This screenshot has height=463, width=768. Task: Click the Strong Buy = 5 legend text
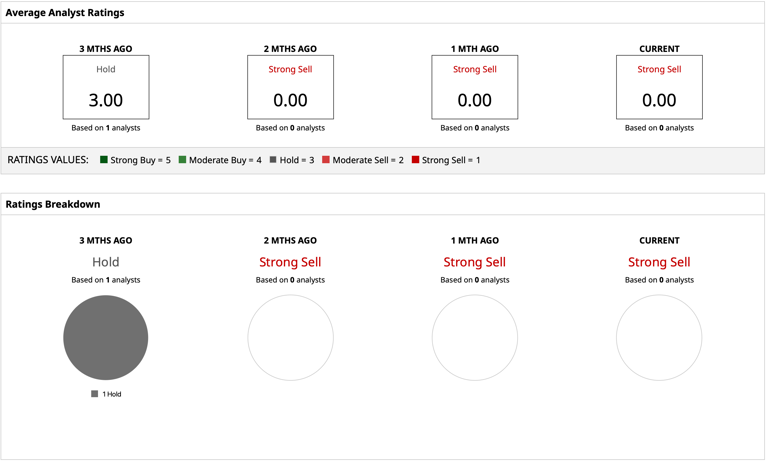coord(141,160)
